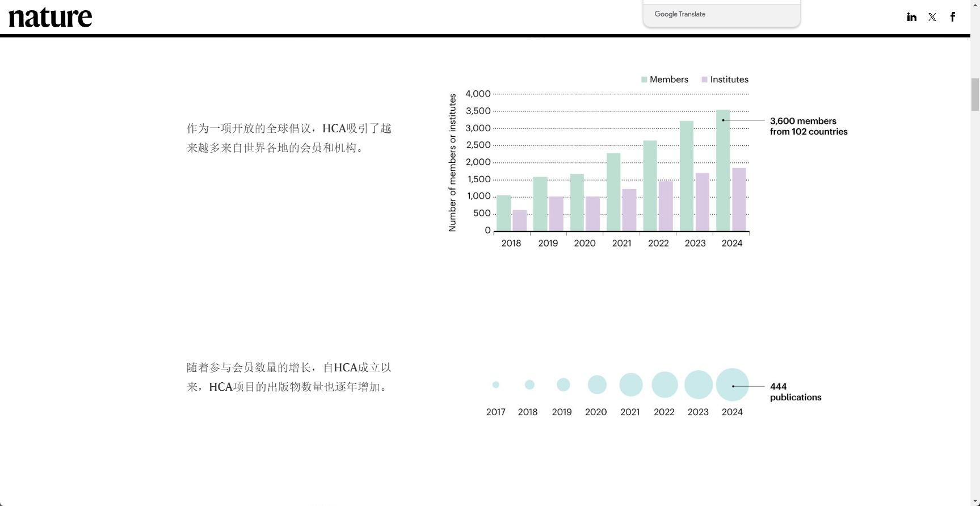
Task: Click the purple Institutes legend swatch
Action: pos(704,80)
